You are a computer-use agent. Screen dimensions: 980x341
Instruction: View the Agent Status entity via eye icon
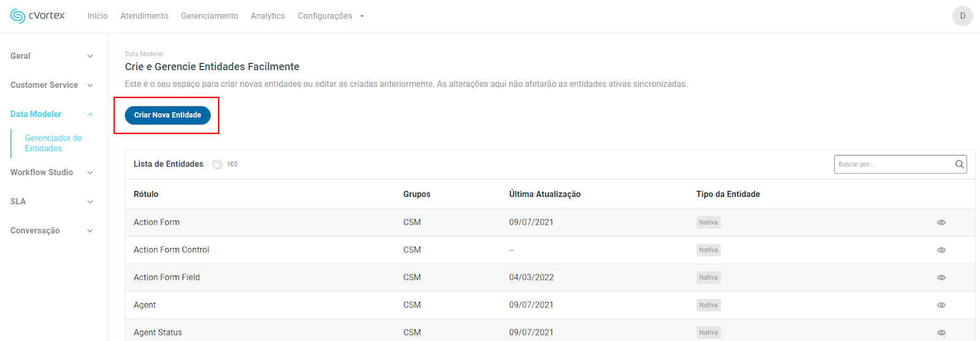tap(941, 333)
